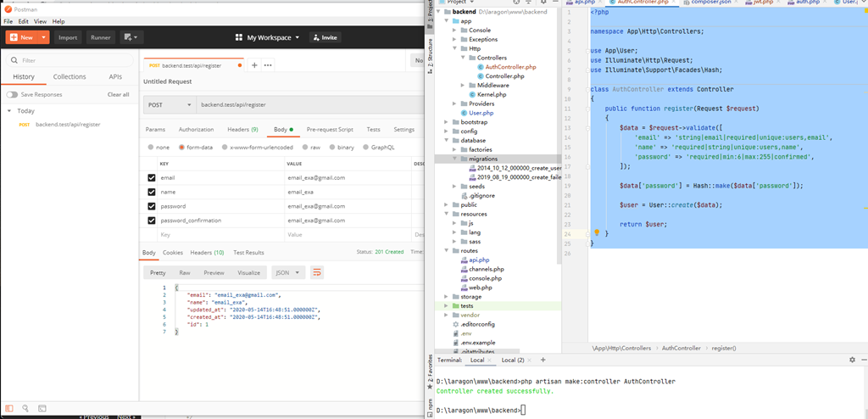Click the Runner button

click(x=101, y=37)
